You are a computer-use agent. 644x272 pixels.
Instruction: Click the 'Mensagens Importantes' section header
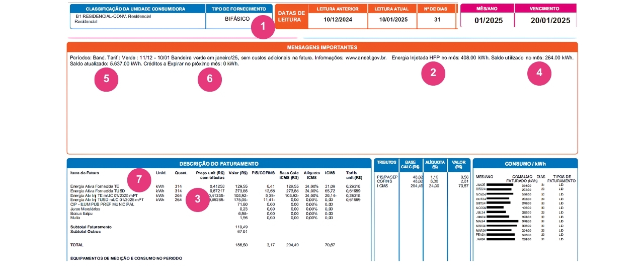(322, 47)
